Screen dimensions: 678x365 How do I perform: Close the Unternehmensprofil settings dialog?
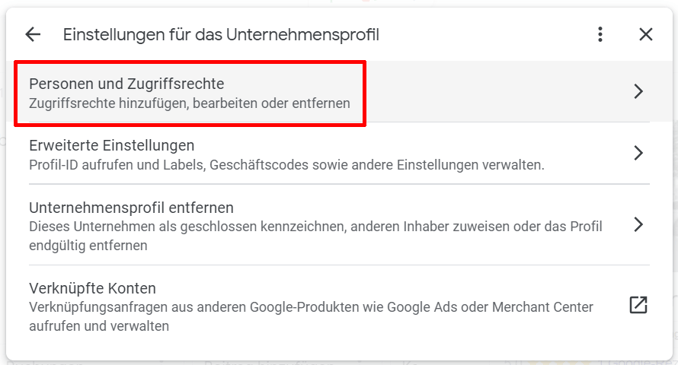(x=646, y=34)
